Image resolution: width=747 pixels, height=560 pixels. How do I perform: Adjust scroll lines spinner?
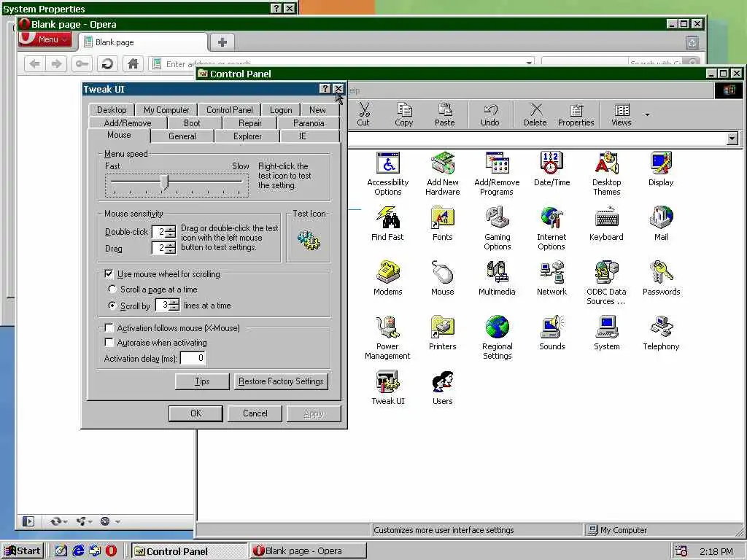tap(174, 305)
